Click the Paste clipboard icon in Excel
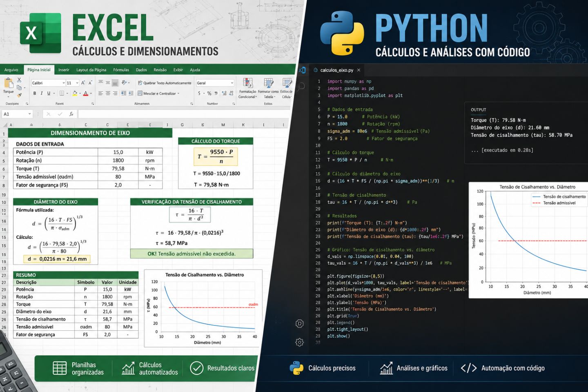Screen dimensions: 588x392 [9, 83]
